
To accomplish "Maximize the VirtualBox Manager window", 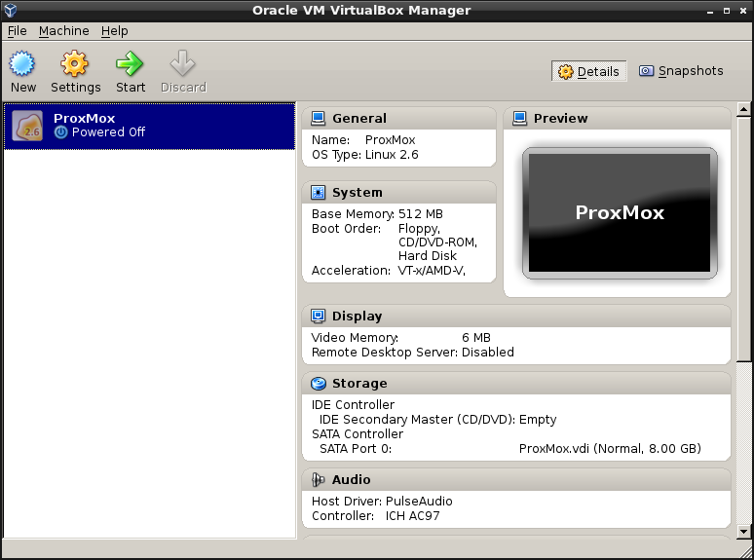I will [x=727, y=11].
